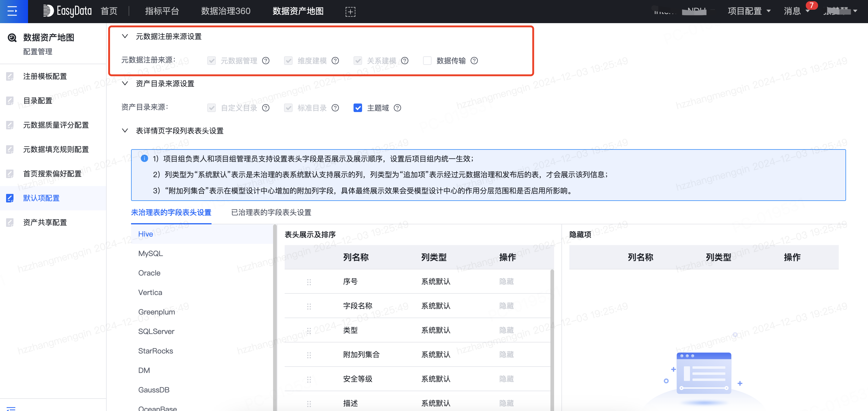This screenshot has height=411, width=868.
Task: Collapse the 元数据注册来源设置 section
Action: pyautogui.click(x=125, y=36)
